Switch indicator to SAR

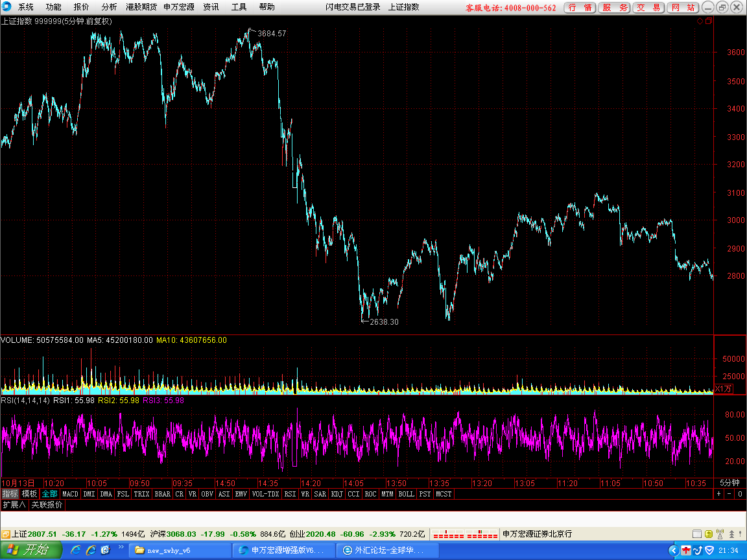[x=320, y=494]
